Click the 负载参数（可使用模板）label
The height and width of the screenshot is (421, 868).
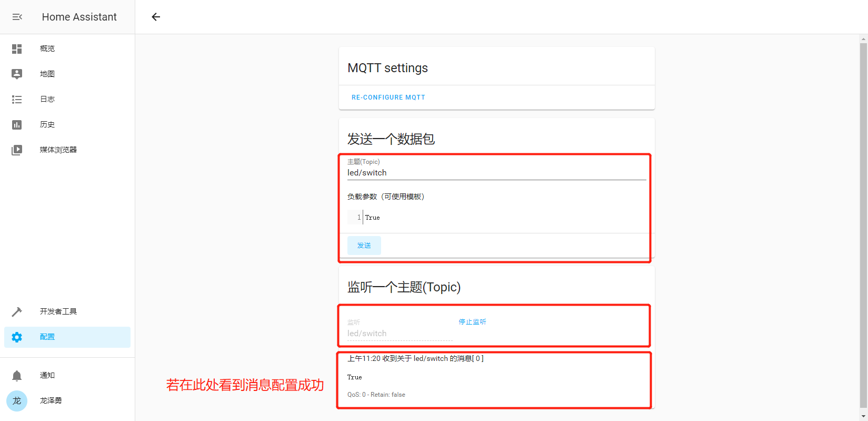pyautogui.click(x=386, y=197)
